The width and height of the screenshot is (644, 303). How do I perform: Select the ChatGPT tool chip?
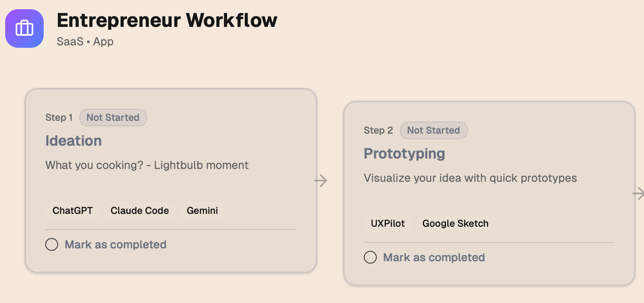click(x=73, y=211)
